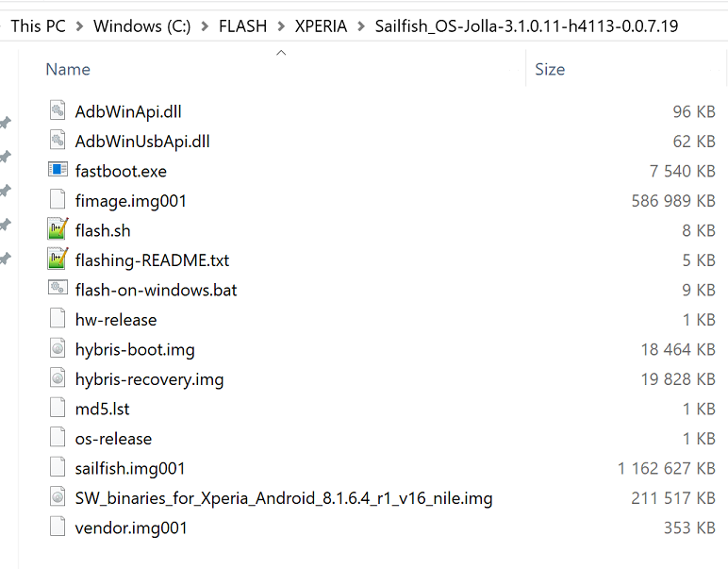Sort files by the Name column header
Screen dimensions: 728x569
click(x=68, y=69)
